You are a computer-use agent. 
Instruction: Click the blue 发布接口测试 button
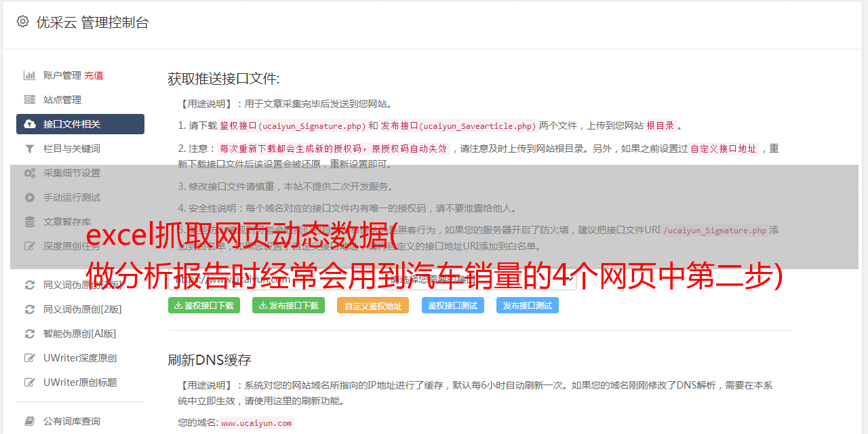[x=528, y=305]
